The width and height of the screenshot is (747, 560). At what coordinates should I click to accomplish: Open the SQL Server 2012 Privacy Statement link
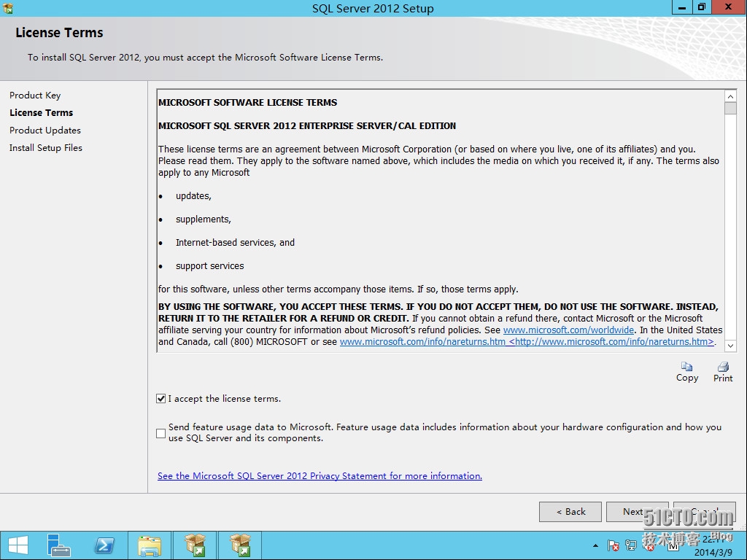point(320,476)
